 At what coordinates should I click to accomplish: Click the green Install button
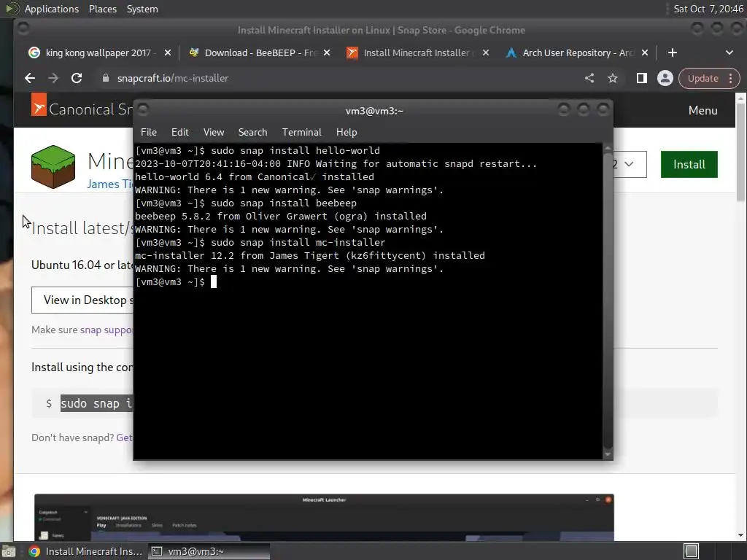[689, 164]
